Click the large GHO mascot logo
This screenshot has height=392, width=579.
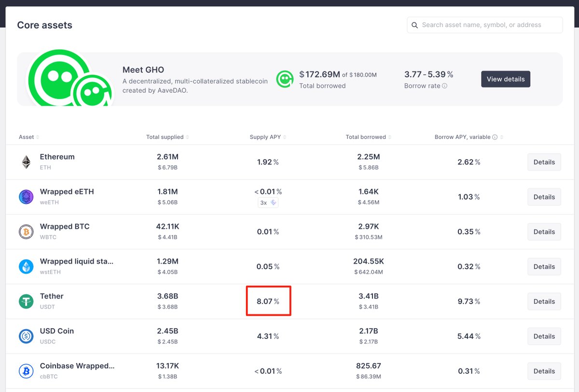[x=70, y=79]
